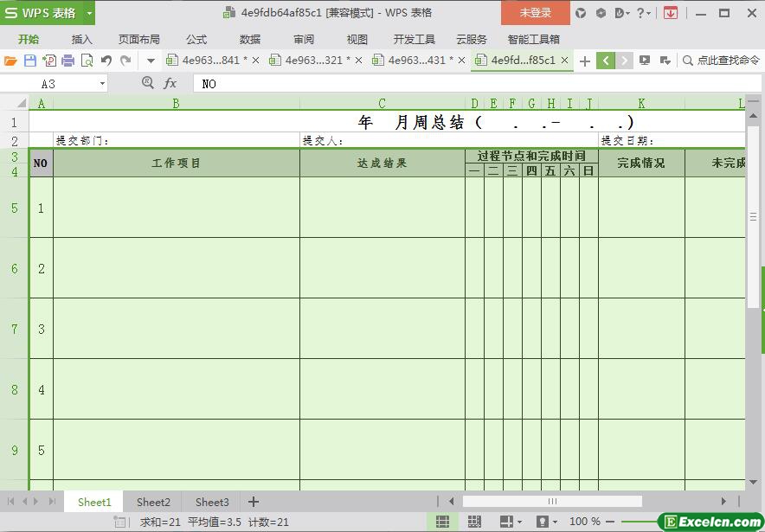765x532 pixels.
Task: Open the WPS 表格 application menu dropdown
Action: [89, 13]
